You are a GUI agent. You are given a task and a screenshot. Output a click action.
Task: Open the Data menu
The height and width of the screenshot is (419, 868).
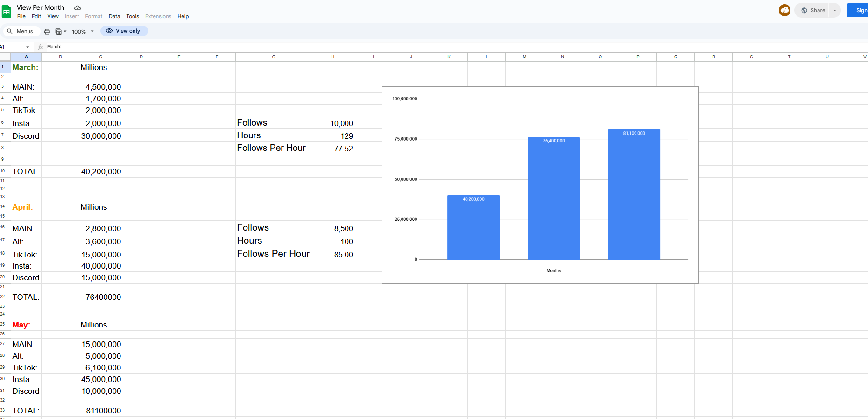point(114,16)
